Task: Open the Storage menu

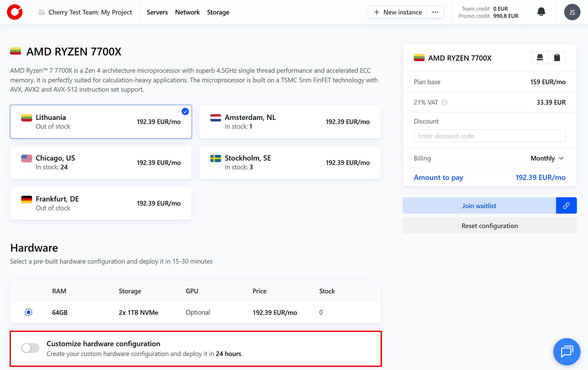Action: point(218,12)
